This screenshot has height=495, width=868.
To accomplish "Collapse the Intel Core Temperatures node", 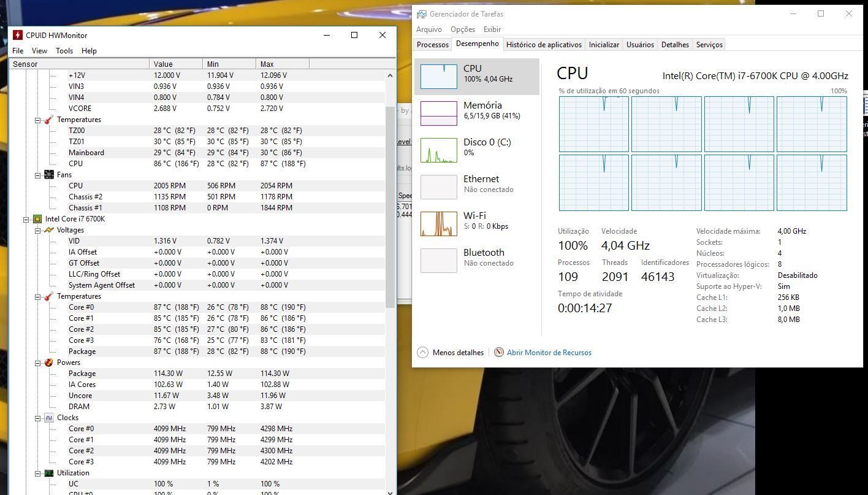I will [x=37, y=297].
